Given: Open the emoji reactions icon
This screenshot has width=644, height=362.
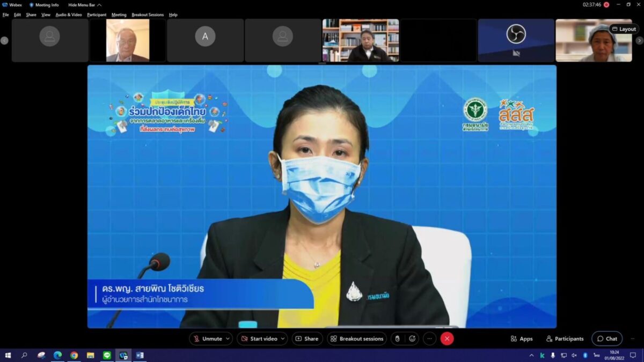Looking at the screenshot, I should pos(412,339).
